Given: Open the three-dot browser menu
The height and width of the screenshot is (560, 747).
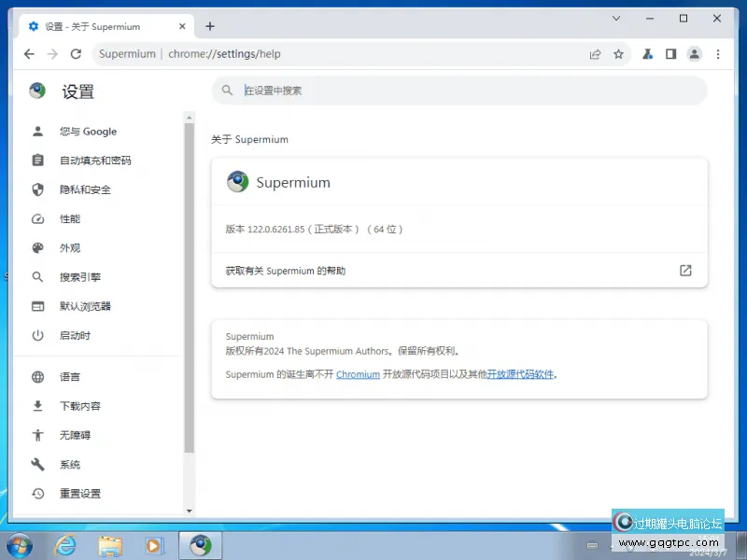Looking at the screenshot, I should point(717,54).
